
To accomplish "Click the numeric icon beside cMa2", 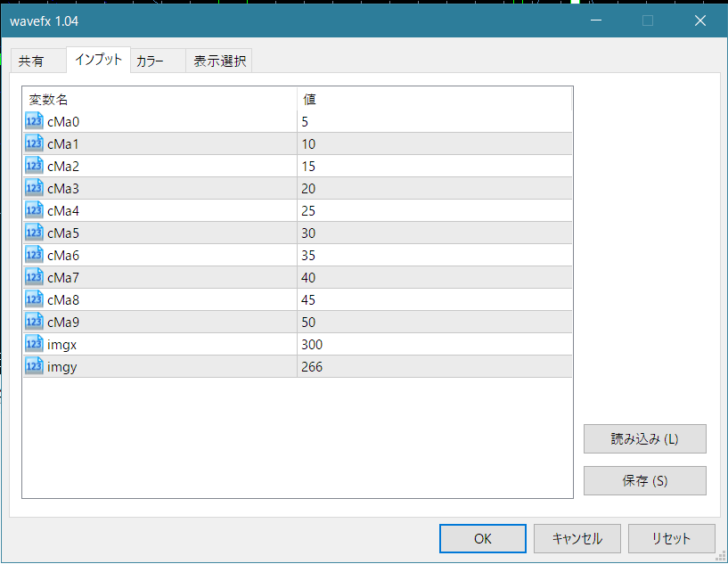I will tap(34, 166).
